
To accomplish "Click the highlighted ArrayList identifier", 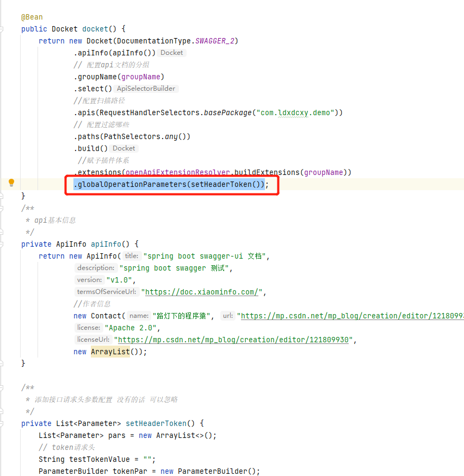I will pyautogui.click(x=110, y=351).
